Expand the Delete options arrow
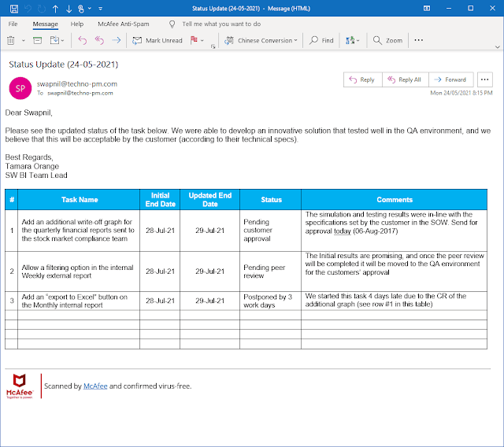 23,41
